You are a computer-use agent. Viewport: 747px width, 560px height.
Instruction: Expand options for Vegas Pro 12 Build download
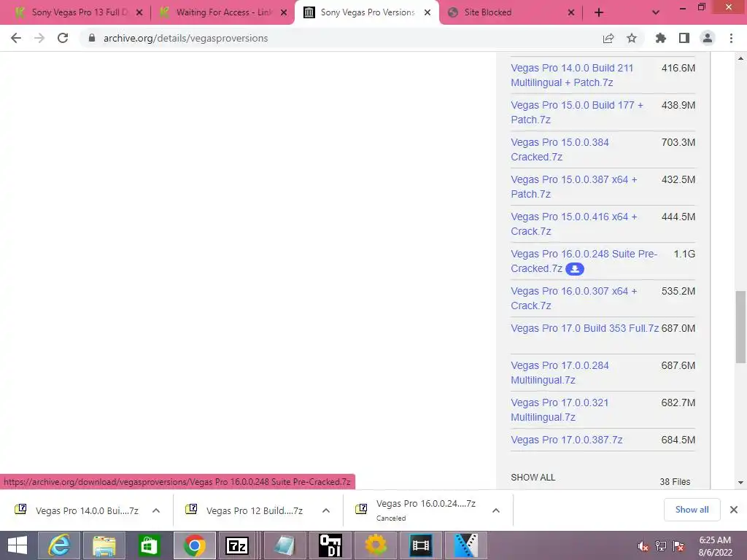pos(326,510)
